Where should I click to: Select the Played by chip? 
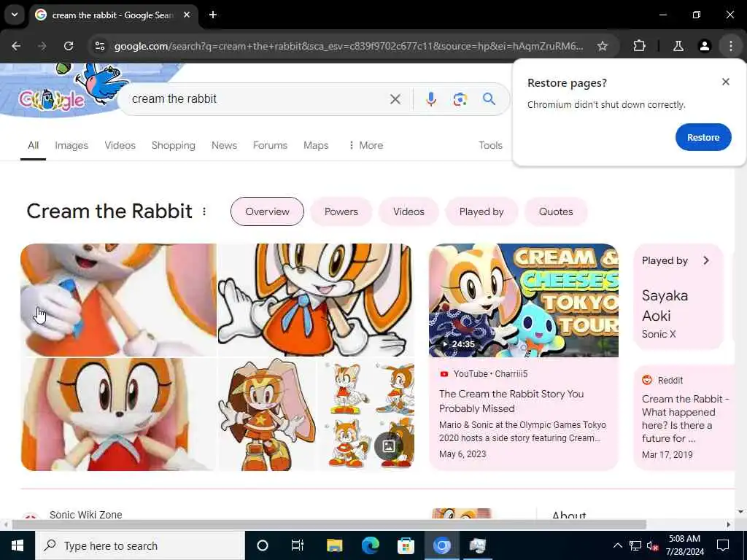481,211
